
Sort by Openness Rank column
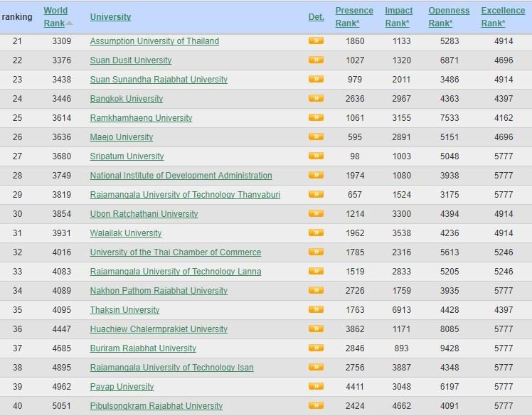click(x=449, y=16)
